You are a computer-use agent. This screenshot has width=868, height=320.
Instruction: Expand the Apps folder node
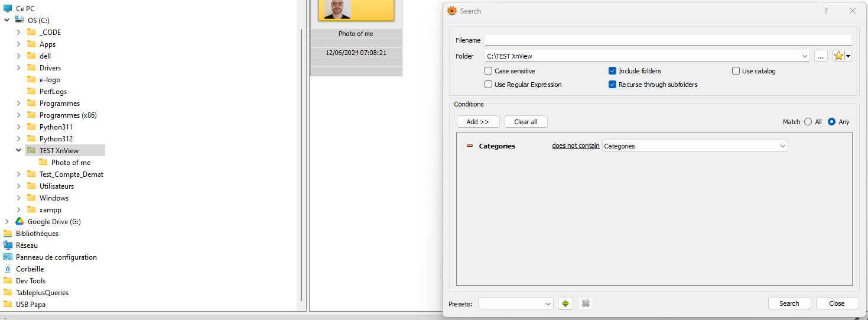[x=19, y=44]
